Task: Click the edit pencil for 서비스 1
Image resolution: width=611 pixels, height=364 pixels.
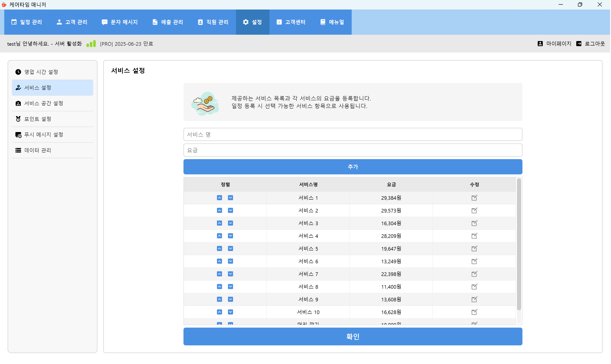Action: pyautogui.click(x=474, y=198)
